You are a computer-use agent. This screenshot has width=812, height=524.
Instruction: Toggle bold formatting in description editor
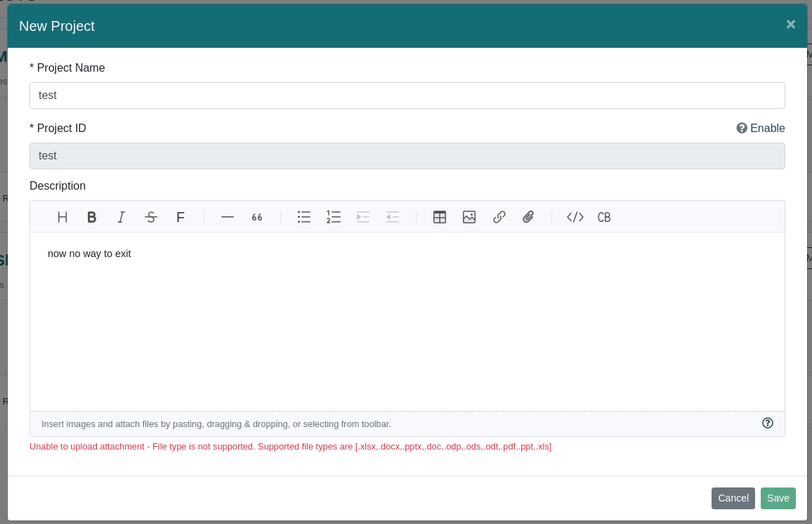tap(91, 217)
